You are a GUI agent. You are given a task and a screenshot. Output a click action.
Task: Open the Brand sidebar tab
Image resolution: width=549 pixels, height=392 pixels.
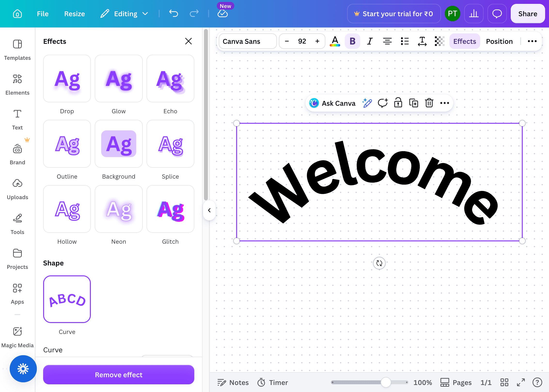[x=17, y=155]
